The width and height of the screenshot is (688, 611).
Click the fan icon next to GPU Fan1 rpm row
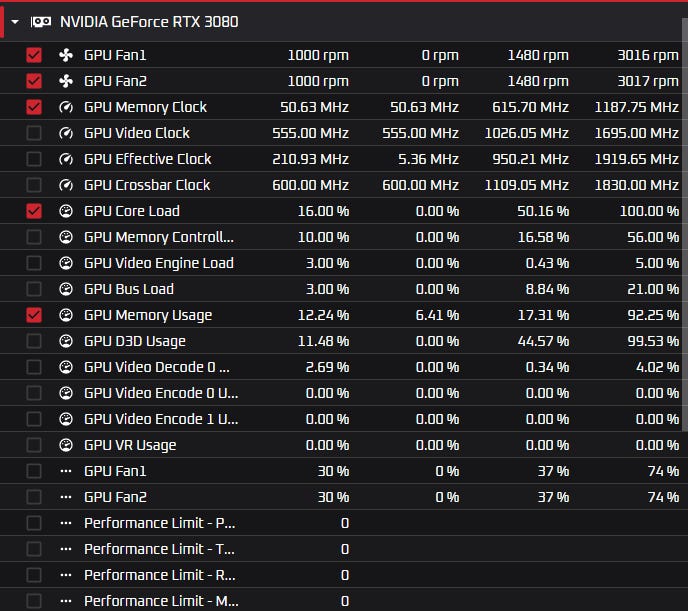66,55
